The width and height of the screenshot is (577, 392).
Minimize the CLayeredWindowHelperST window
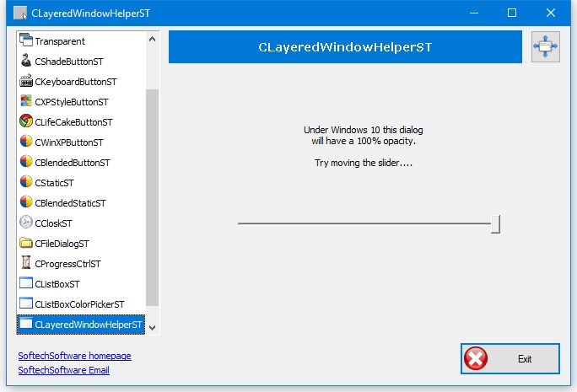(x=474, y=13)
